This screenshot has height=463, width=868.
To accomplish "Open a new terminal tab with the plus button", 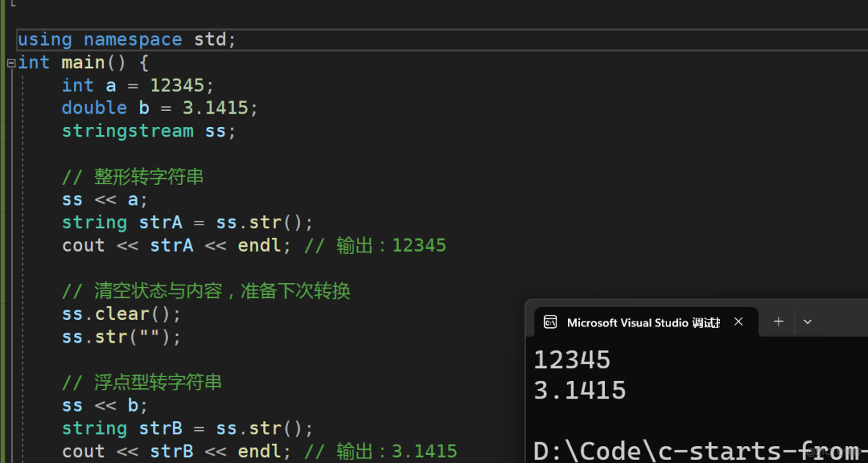I will click(x=778, y=321).
